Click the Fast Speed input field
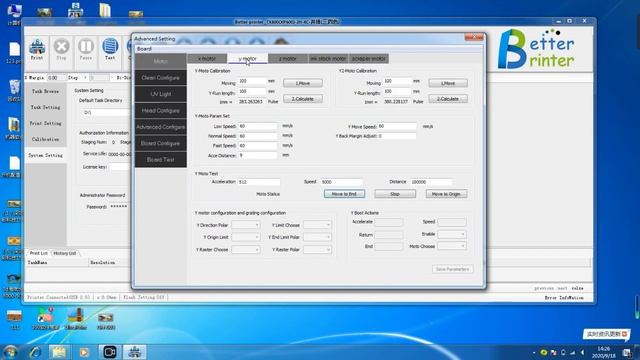 tap(258, 146)
